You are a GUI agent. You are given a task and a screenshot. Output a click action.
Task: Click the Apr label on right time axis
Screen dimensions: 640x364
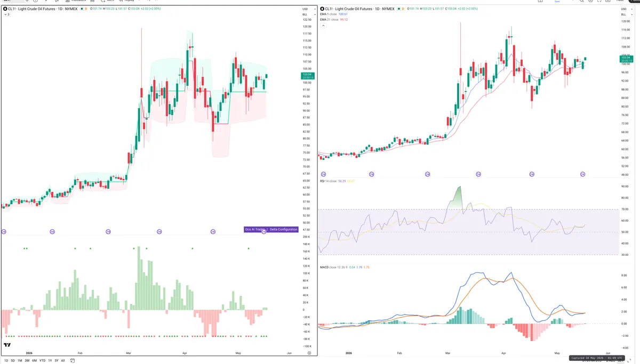click(x=504, y=353)
